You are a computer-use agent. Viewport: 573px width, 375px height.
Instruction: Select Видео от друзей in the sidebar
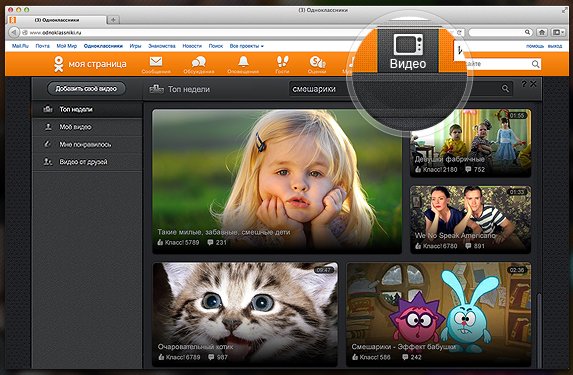(87, 162)
